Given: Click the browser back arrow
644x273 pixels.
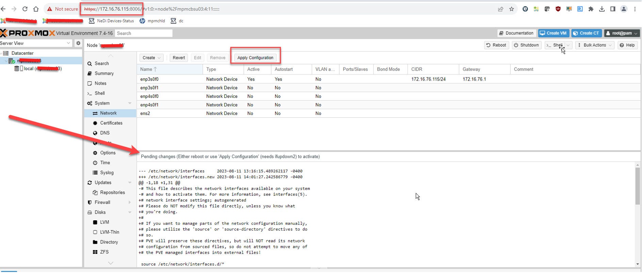Looking at the screenshot, I should tap(3, 9).
